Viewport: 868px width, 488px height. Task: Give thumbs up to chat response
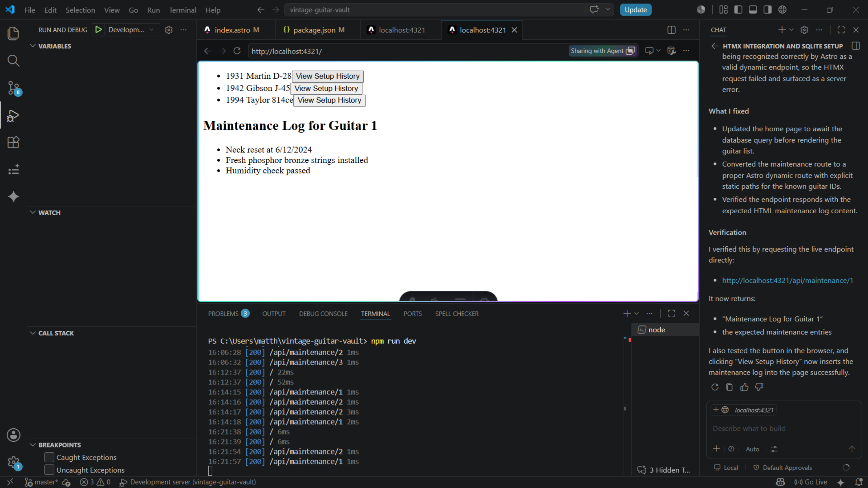(x=744, y=387)
